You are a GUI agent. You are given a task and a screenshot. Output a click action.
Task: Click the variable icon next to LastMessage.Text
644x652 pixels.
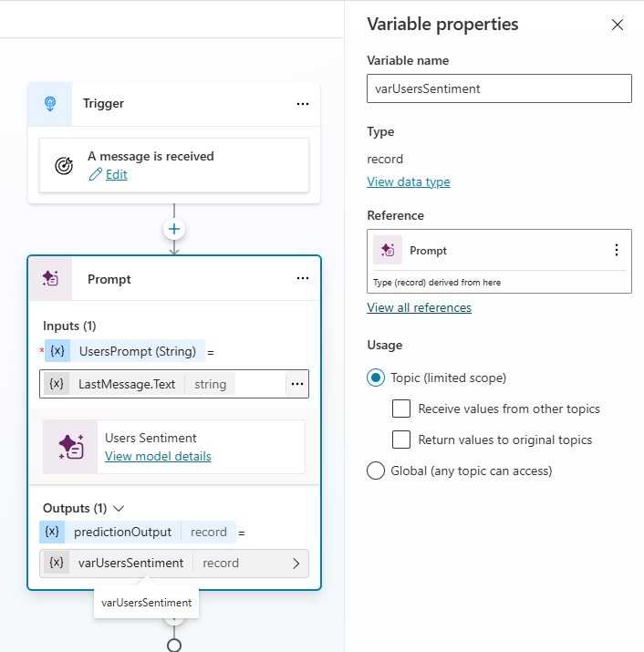pyautogui.click(x=57, y=384)
